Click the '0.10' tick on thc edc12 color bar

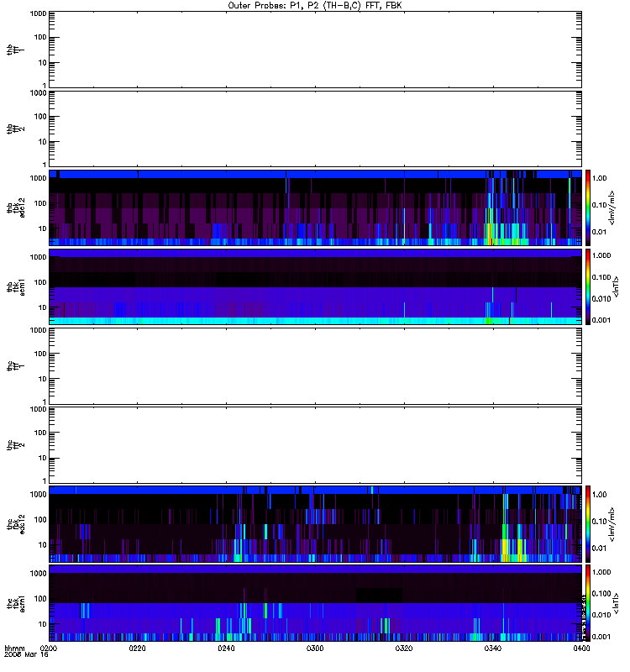point(599,521)
